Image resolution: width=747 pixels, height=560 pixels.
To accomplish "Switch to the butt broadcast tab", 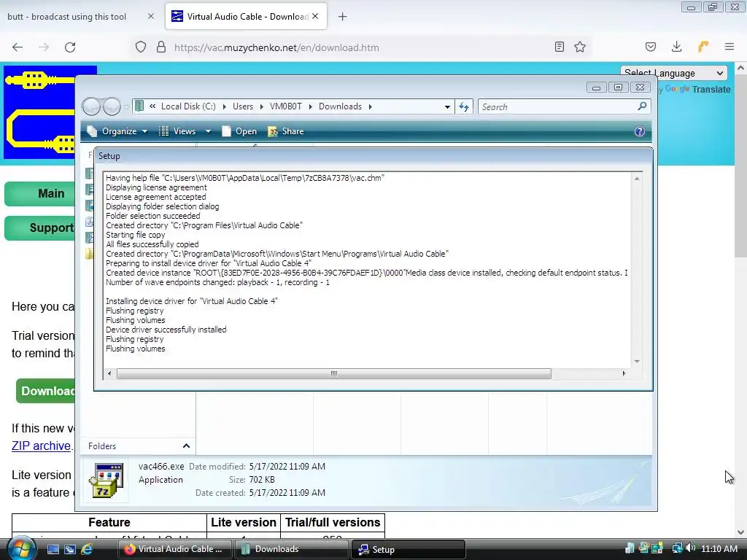I will click(66, 17).
